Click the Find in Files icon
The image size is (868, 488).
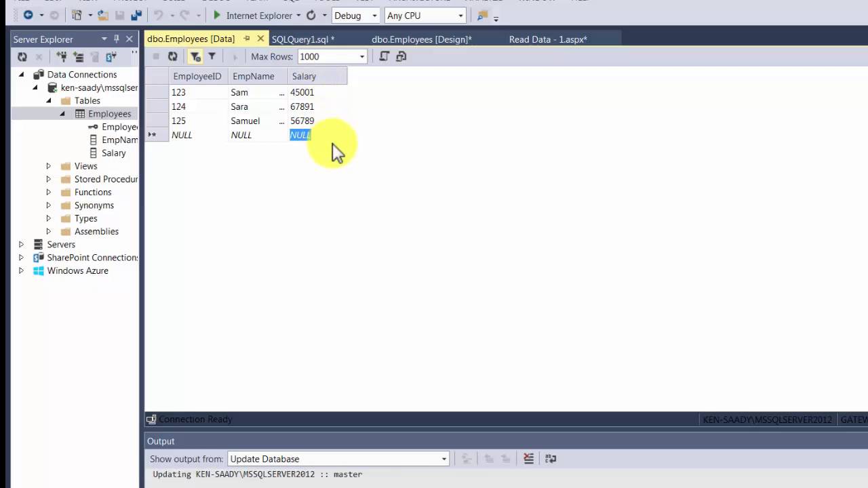483,15
